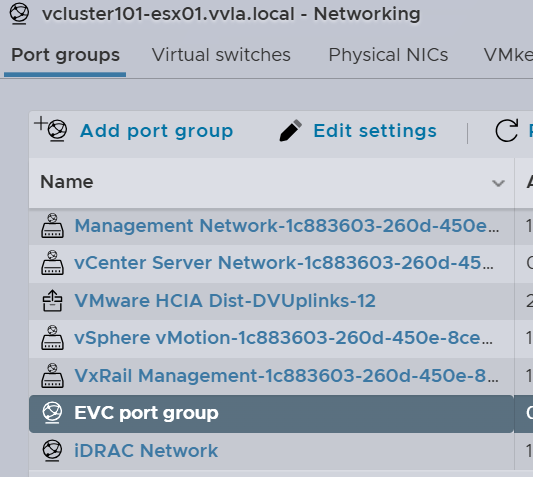Click the Networking globe icon beside host title
Screen dimensions: 533x477
tap(19, 14)
